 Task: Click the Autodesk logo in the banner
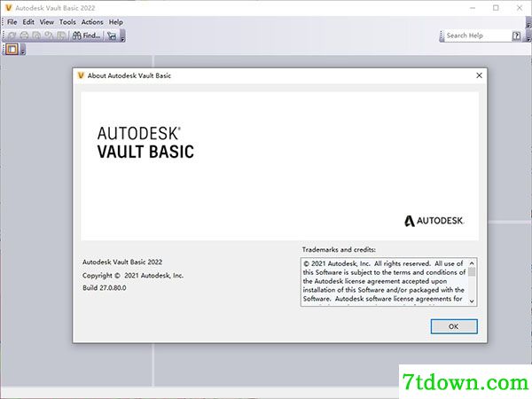coord(434,221)
